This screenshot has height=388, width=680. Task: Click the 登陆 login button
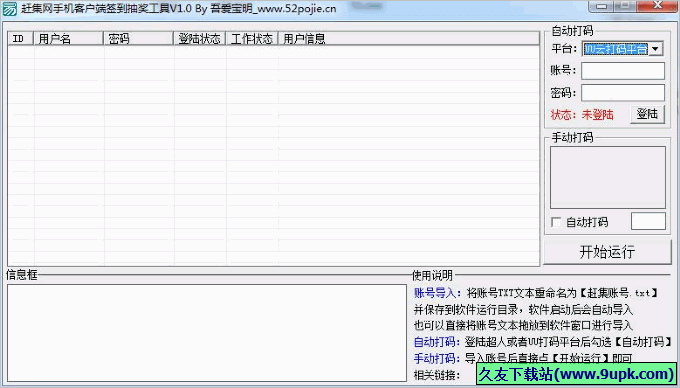[x=647, y=114]
